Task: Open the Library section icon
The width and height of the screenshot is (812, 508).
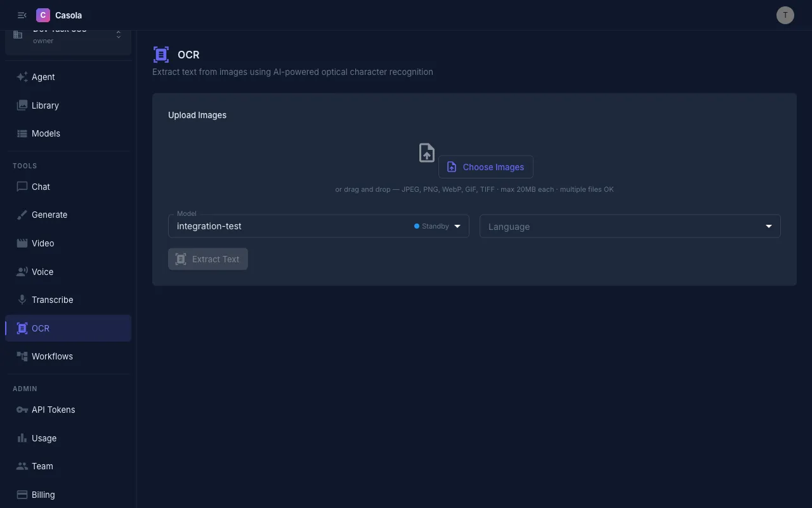Action: coord(21,105)
